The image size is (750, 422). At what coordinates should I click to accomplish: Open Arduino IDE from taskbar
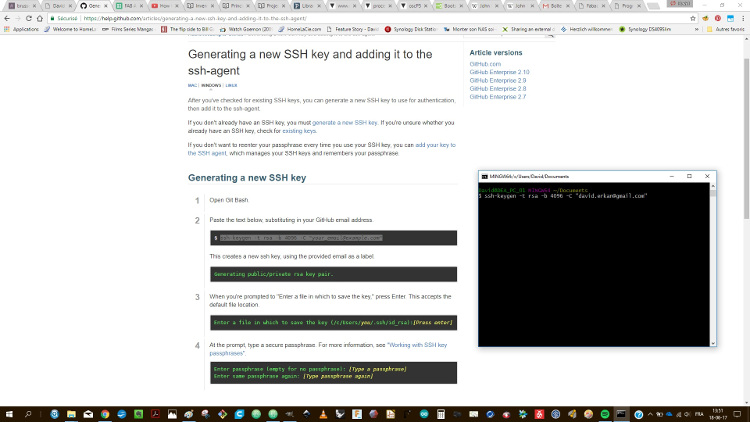click(424, 414)
